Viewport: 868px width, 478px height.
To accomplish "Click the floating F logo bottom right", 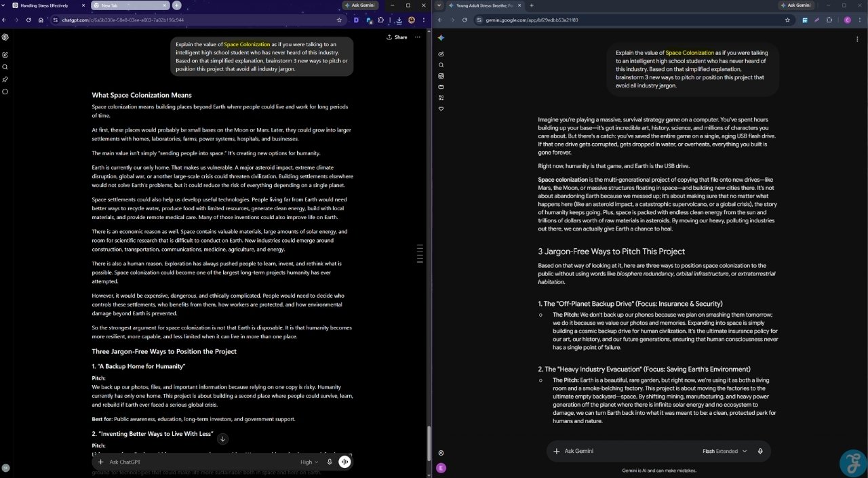I will pyautogui.click(x=852, y=462).
